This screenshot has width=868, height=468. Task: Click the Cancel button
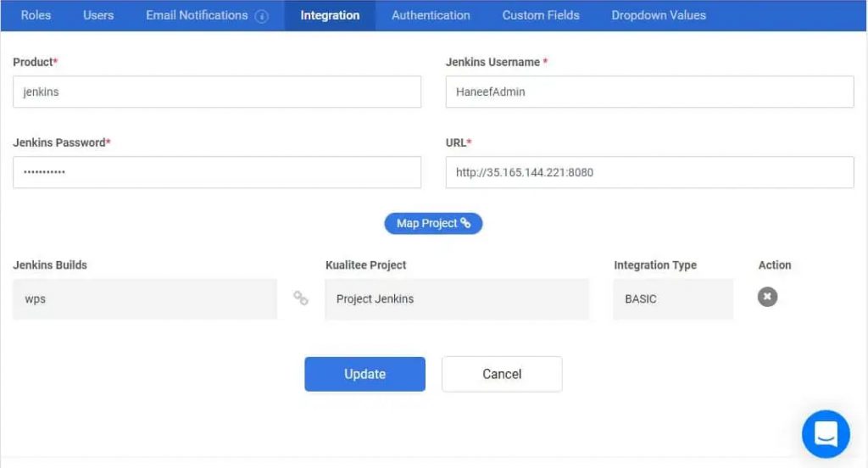(x=502, y=374)
